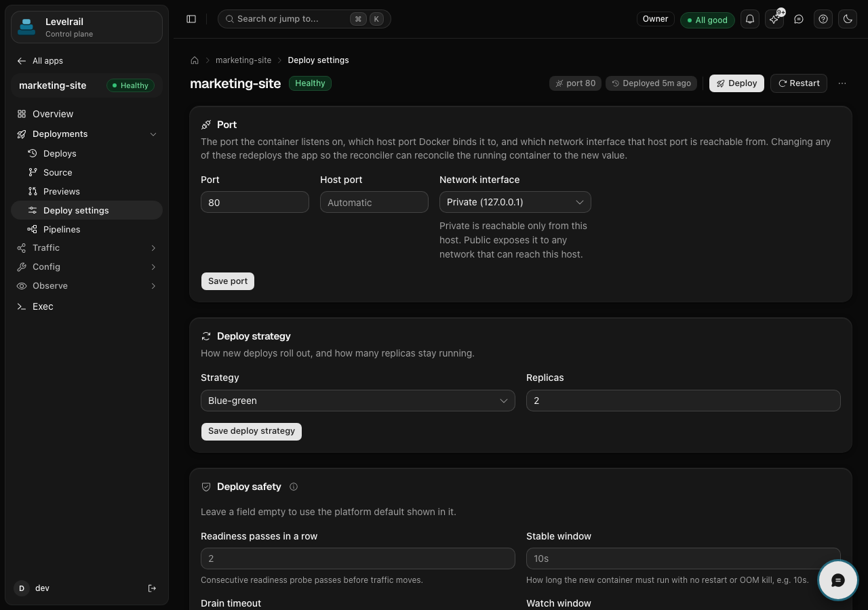Click the Stable window field

coord(684,558)
